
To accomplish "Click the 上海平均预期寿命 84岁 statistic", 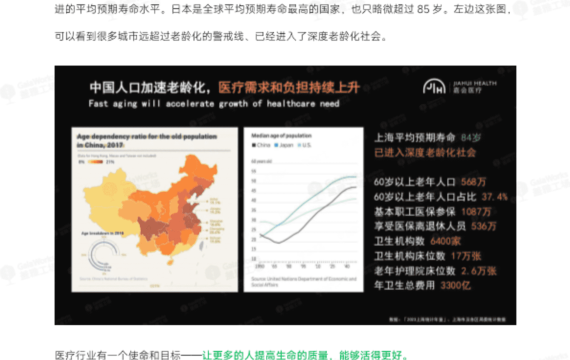I will pyautogui.click(x=428, y=138).
